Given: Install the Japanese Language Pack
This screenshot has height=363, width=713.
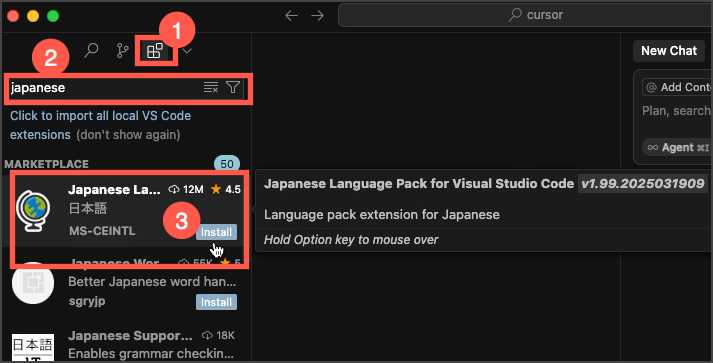Looking at the screenshot, I should pos(216,232).
